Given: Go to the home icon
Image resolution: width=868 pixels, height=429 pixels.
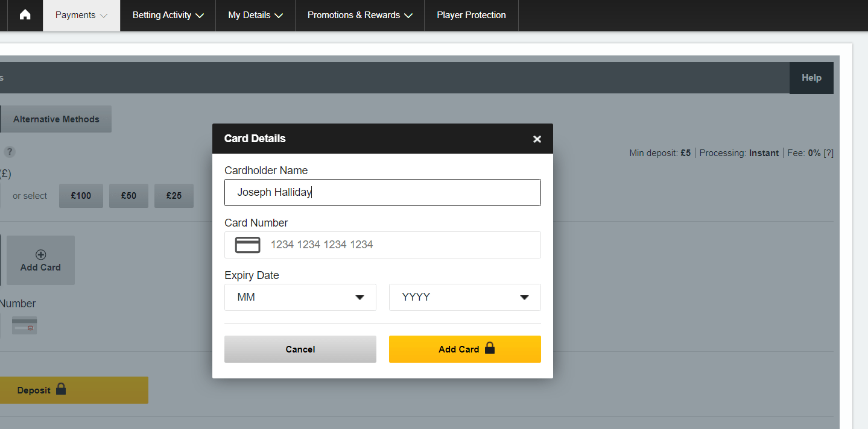Looking at the screenshot, I should coord(25,15).
